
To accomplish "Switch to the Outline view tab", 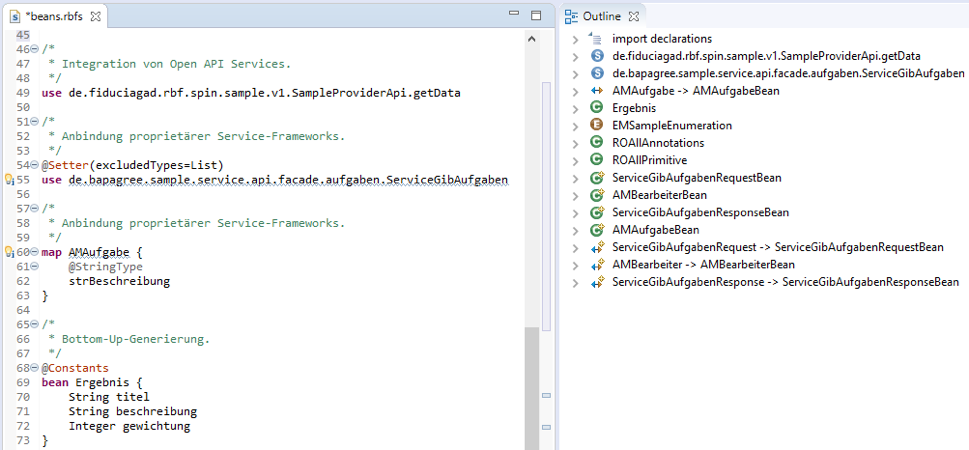I will point(601,17).
